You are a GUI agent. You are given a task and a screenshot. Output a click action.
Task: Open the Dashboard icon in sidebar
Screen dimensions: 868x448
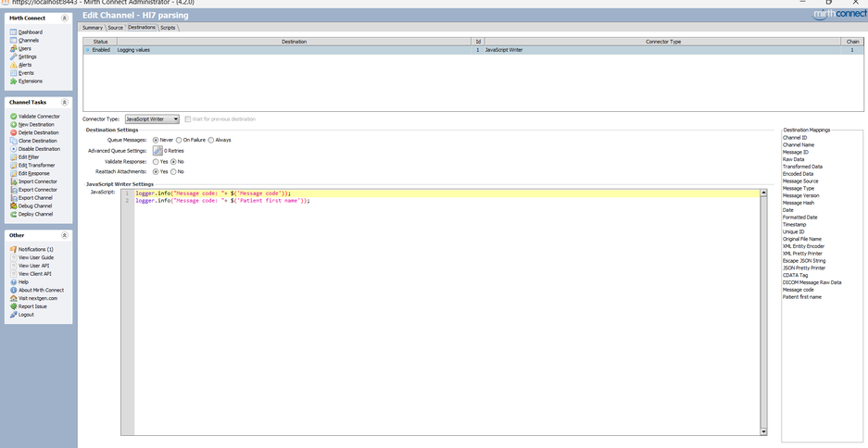coord(14,32)
